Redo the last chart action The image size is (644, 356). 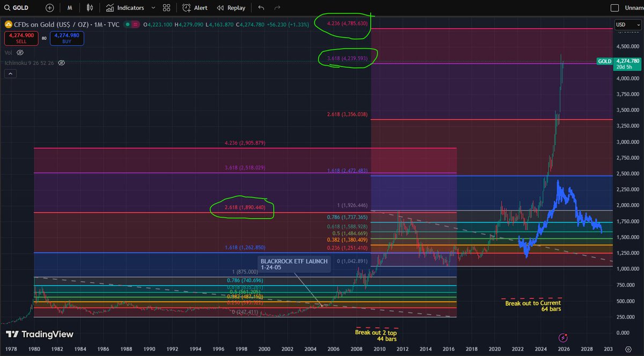tap(277, 8)
